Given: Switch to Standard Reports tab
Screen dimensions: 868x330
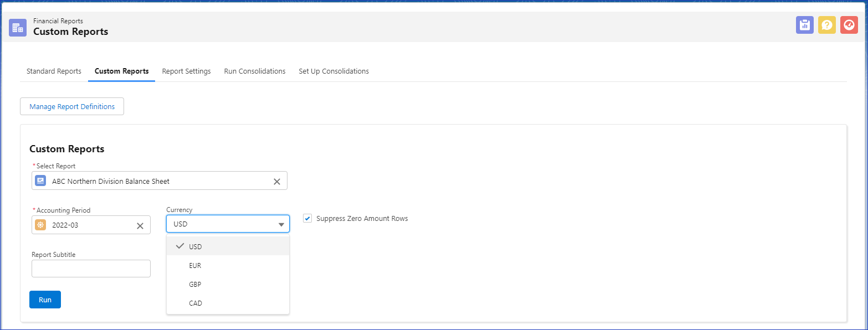Looking at the screenshot, I should [54, 71].
